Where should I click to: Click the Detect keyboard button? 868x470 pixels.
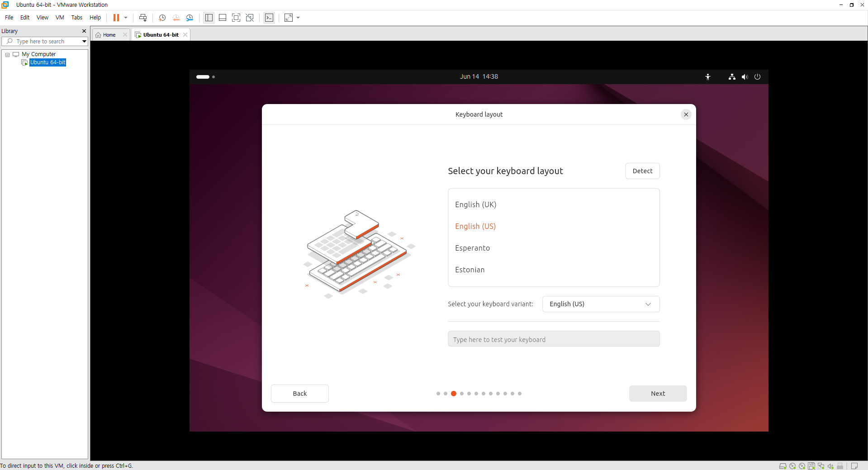point(642,171)
